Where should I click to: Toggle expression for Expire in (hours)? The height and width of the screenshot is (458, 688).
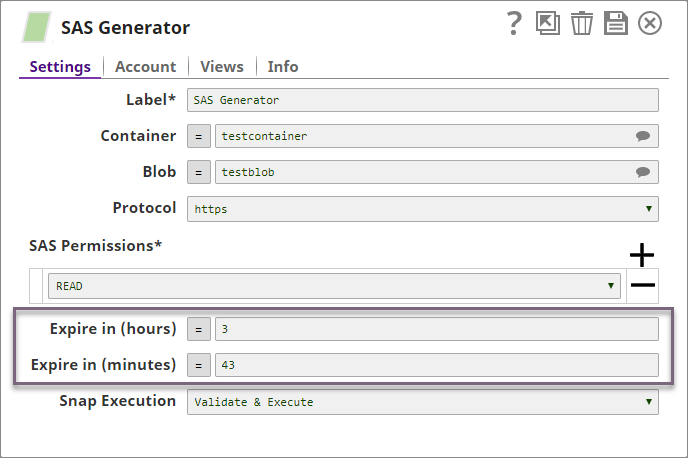199,329
